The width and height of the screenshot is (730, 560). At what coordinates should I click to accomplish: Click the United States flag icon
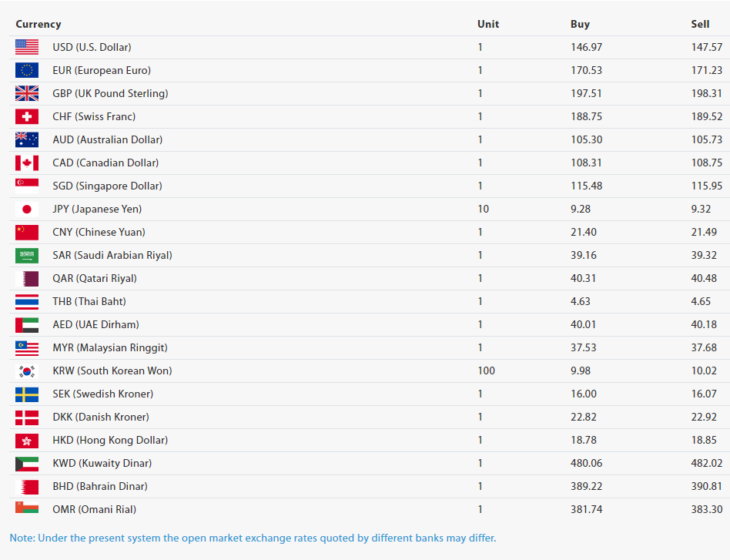(x=27, y=47)
